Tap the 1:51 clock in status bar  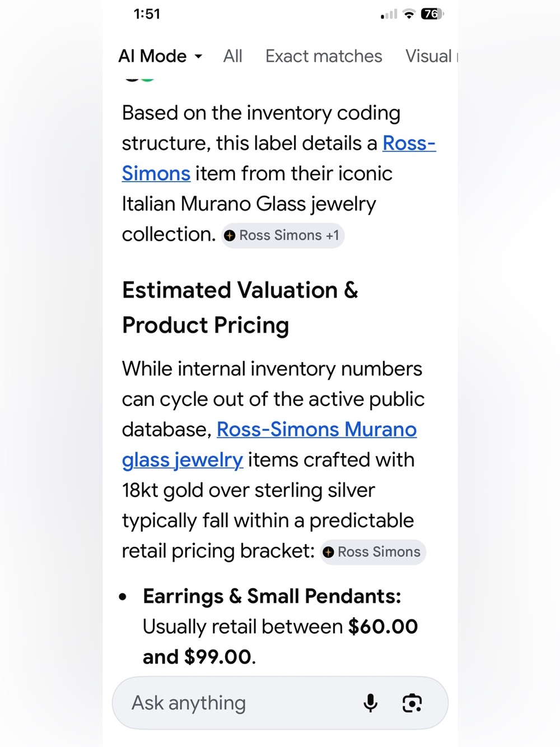(x=147, y=14)
